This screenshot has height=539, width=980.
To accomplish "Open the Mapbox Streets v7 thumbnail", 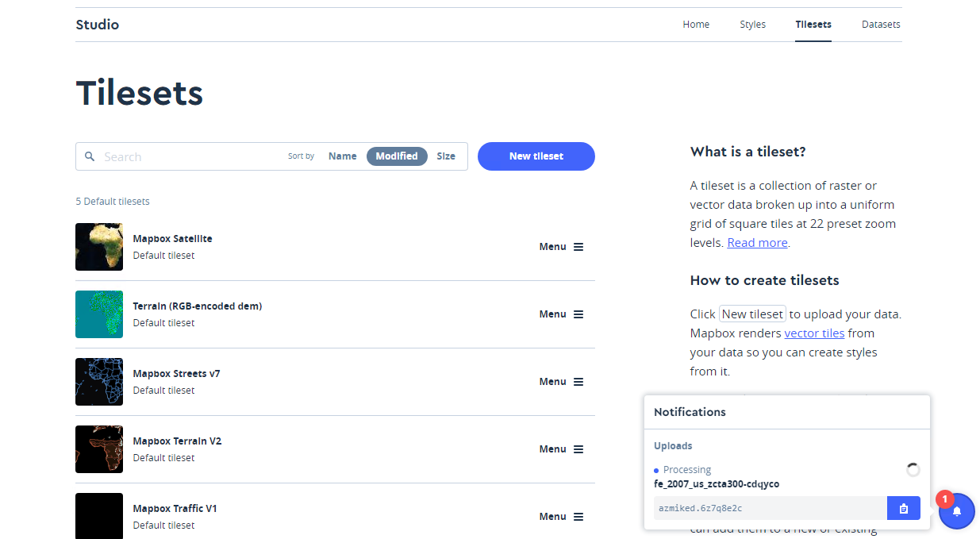I will point(99,382).
